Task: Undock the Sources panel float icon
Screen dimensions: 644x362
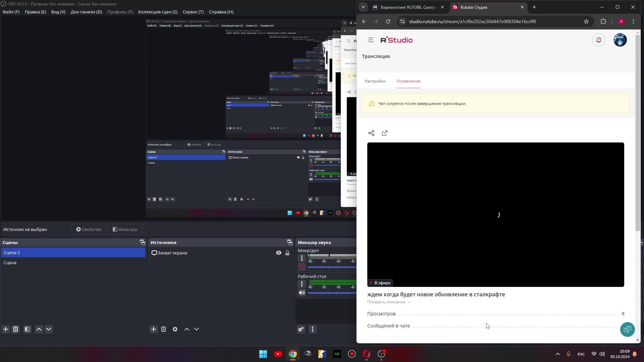Action: pos(289,242)
